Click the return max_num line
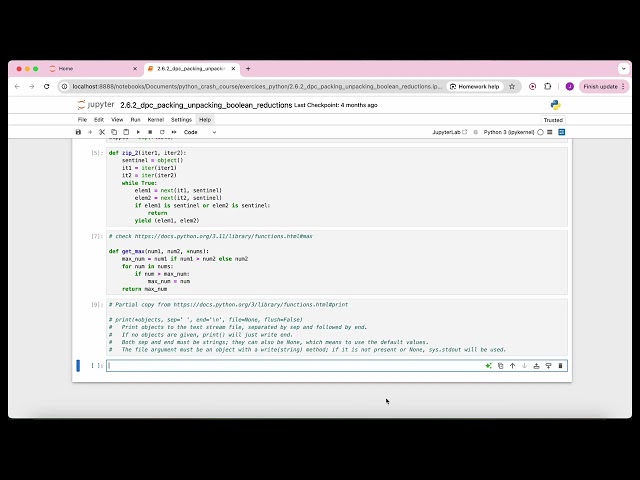 [x=144, y=289]
